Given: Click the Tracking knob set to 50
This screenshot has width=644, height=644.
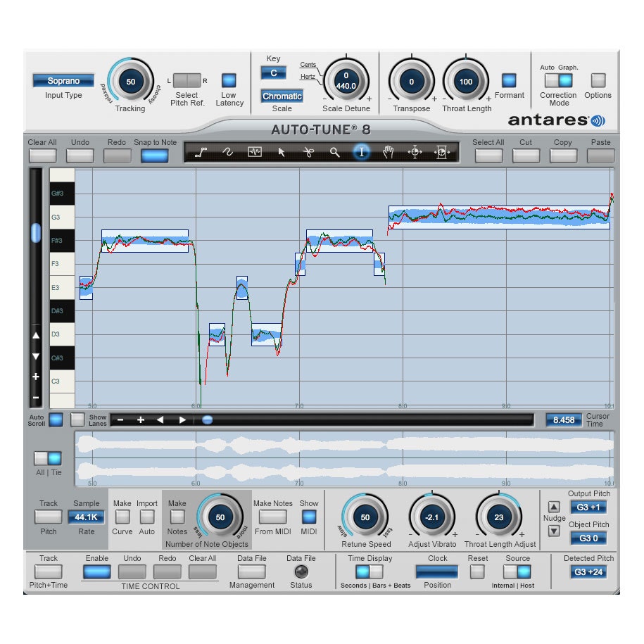Looking at the screenshot, I should pos(131,82).
